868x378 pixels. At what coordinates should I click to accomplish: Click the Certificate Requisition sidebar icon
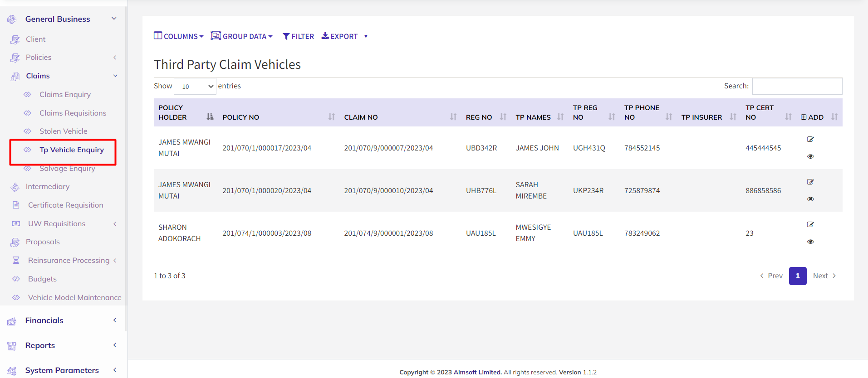pos(16,205)
